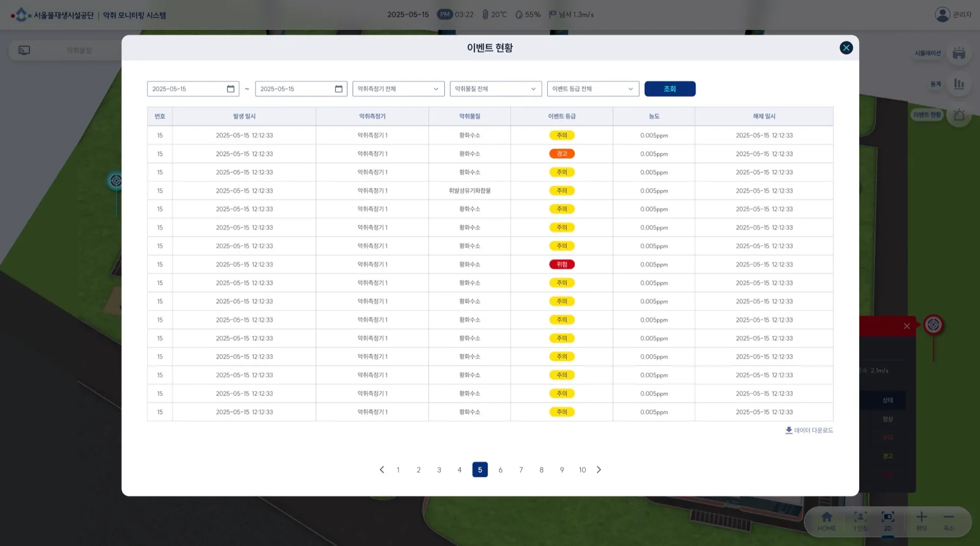Image resolution: width=980 pixels, height=546 pixels.
Task: Click the HOME icon
Action: 826,517
